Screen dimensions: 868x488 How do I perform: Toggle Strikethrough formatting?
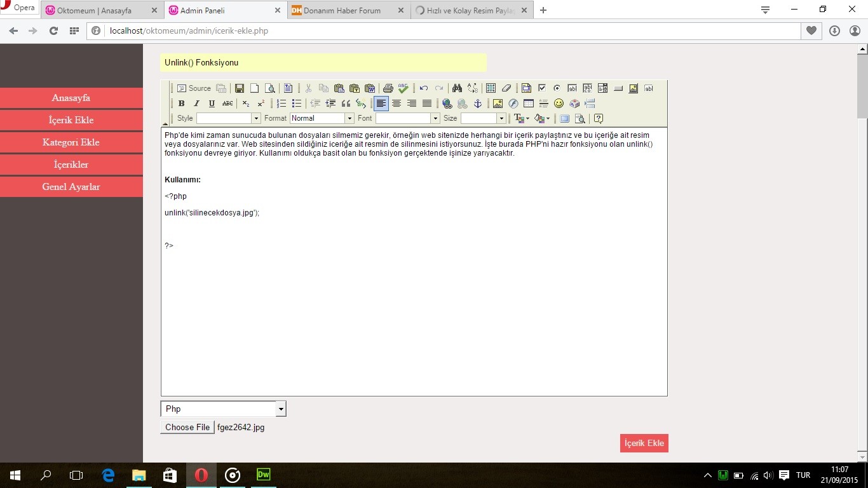pyautogui.click(x=227, y=104)
